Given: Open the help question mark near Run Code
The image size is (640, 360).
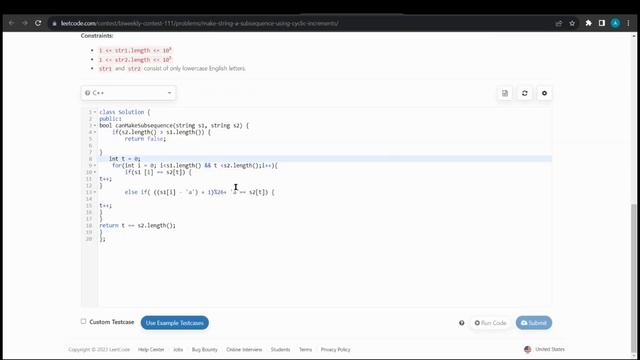Looking at the screenshot, I should (x=462, y=323).
